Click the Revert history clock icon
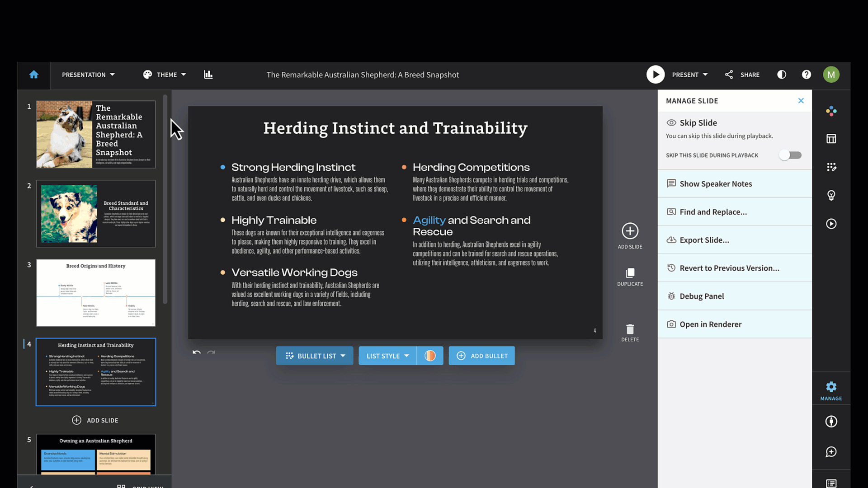 [671, 268]
